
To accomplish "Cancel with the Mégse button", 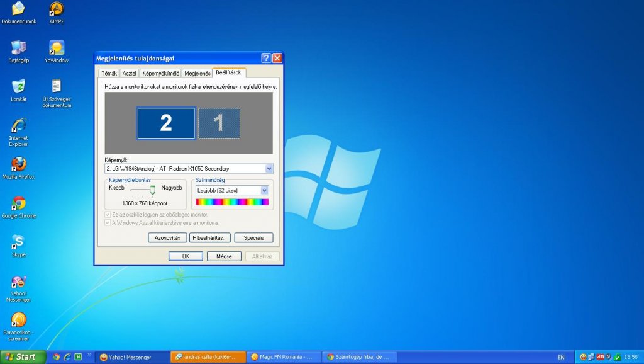I will 224,256.
